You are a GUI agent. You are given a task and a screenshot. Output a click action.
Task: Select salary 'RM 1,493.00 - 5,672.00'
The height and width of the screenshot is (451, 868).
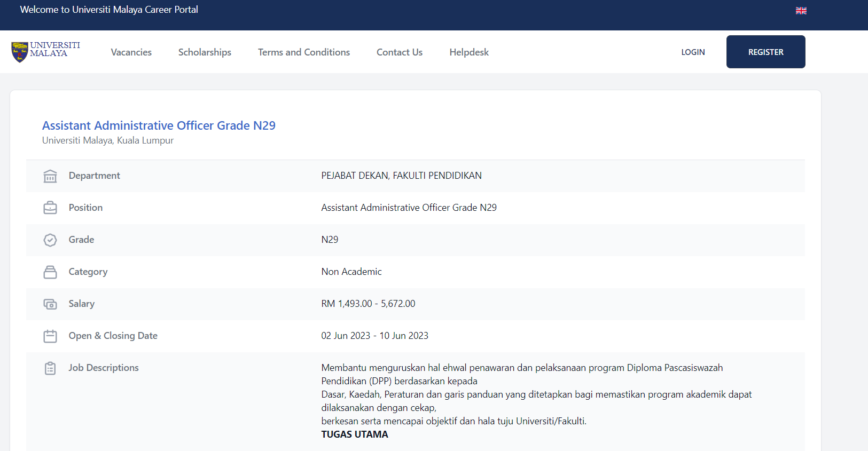368,304
